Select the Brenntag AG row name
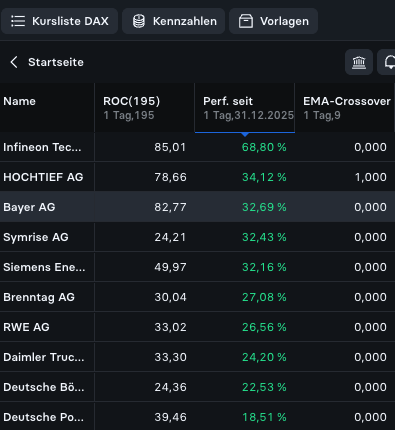This screenshot has width=395, height=430. [x=39, y=297]
